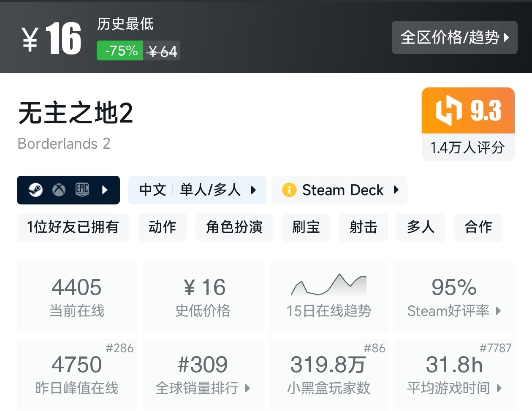
Task: Expand the platforms list arrow
Action: pos(105,190)
